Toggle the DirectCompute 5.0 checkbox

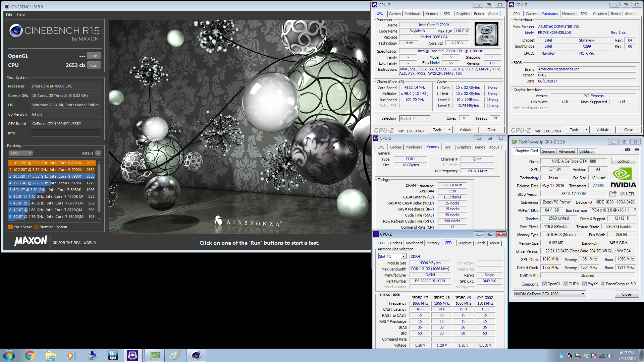point(603,284)
